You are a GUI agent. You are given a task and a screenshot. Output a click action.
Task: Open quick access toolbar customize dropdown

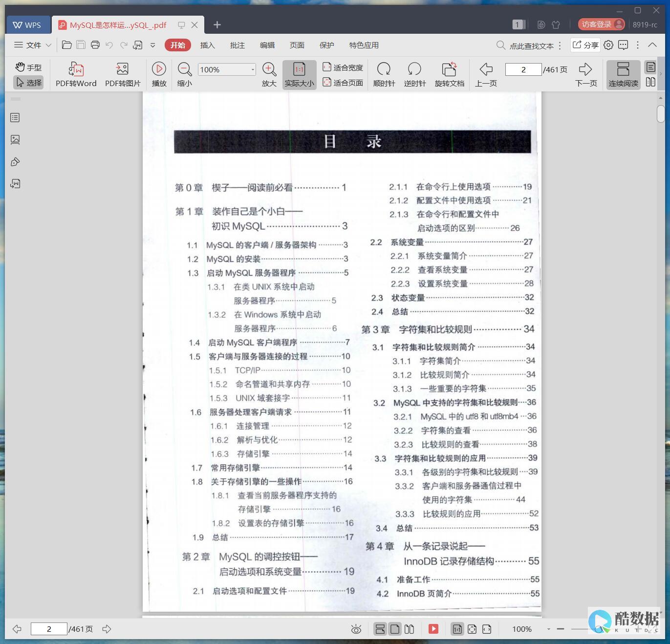click(152, 45)
